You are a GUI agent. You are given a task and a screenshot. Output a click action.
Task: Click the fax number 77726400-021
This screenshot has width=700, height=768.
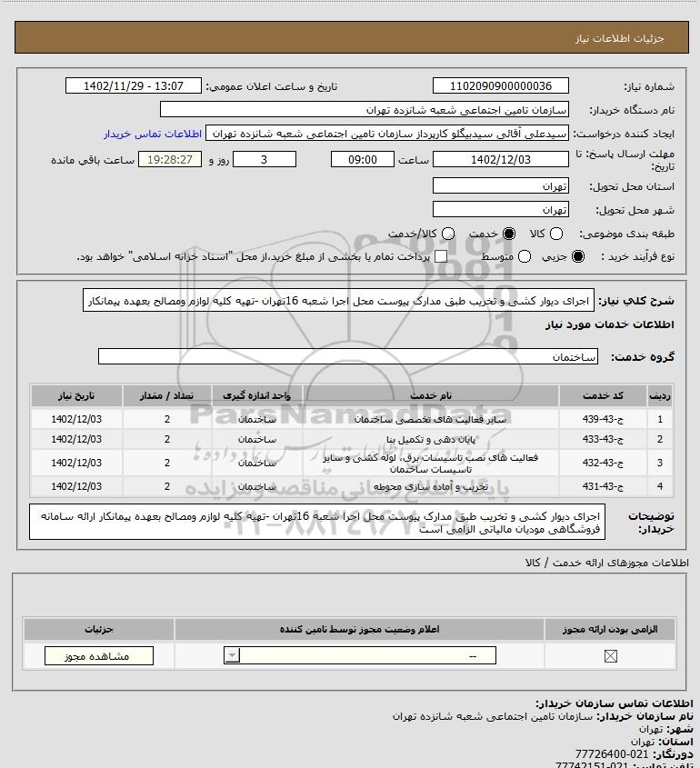pyautogui.click(x=611, y=754)
